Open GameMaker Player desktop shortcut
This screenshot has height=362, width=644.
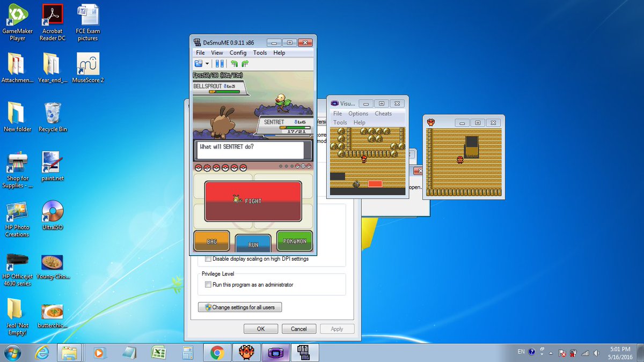point(18,23)
